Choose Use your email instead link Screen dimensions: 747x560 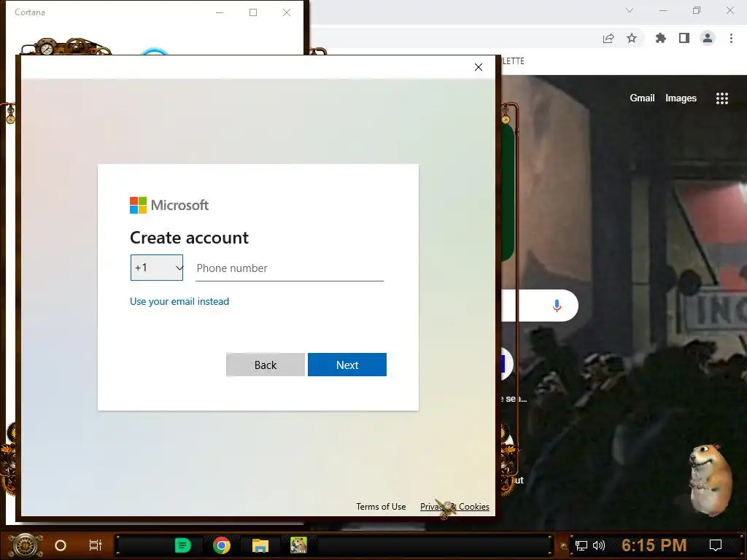point(179,301)
